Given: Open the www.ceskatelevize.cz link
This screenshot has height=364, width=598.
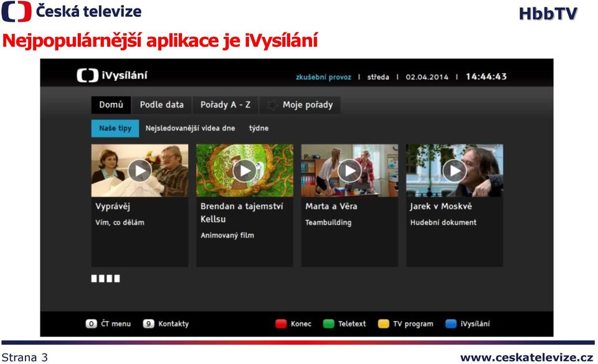Looking at the screenshot, I should 527,358.
